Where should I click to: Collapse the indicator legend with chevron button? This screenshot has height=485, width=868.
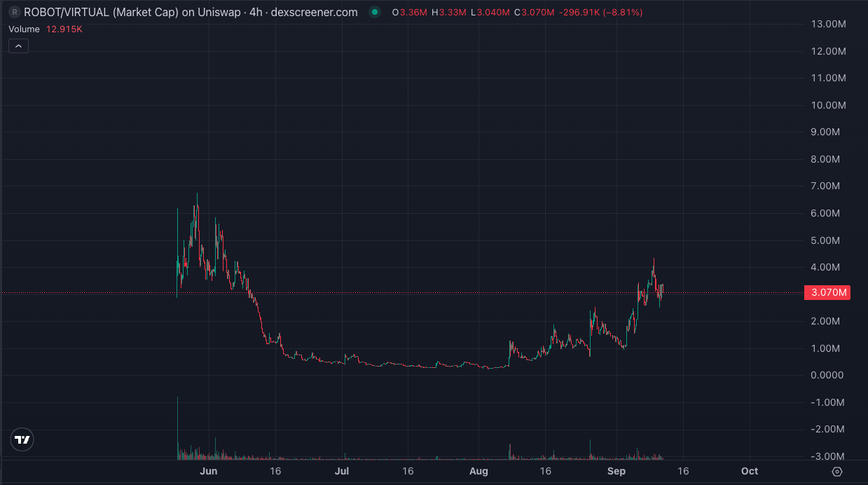[18, 46]
